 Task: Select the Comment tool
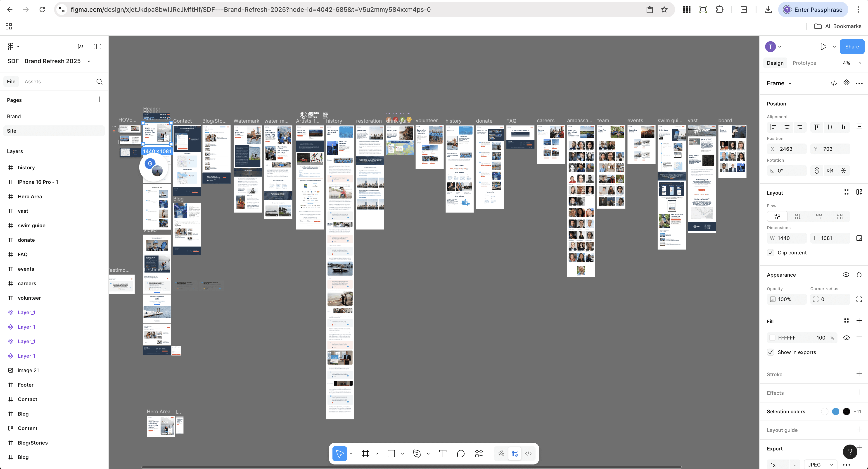point(461,453)
